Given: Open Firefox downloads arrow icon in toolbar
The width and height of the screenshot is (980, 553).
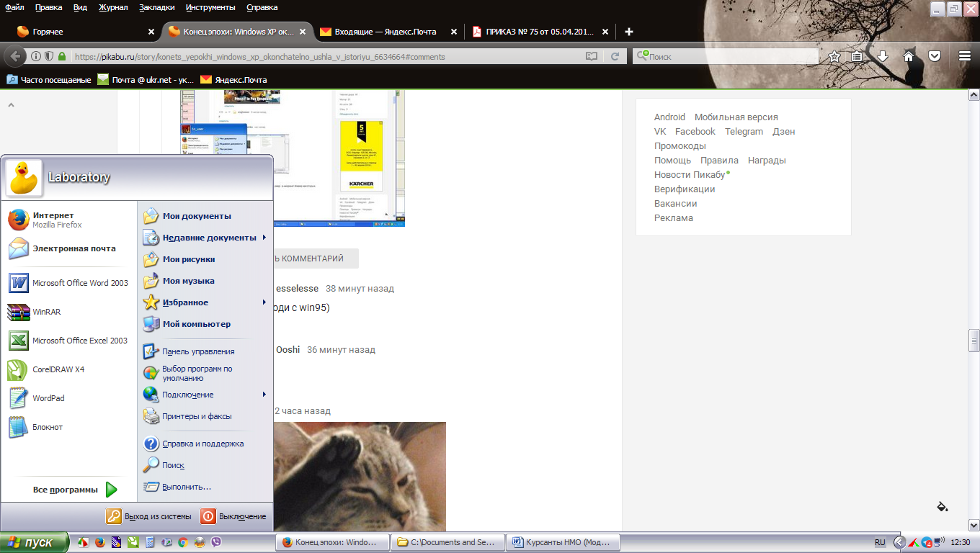Looking at the screenshot, I should tap(882, 56).
